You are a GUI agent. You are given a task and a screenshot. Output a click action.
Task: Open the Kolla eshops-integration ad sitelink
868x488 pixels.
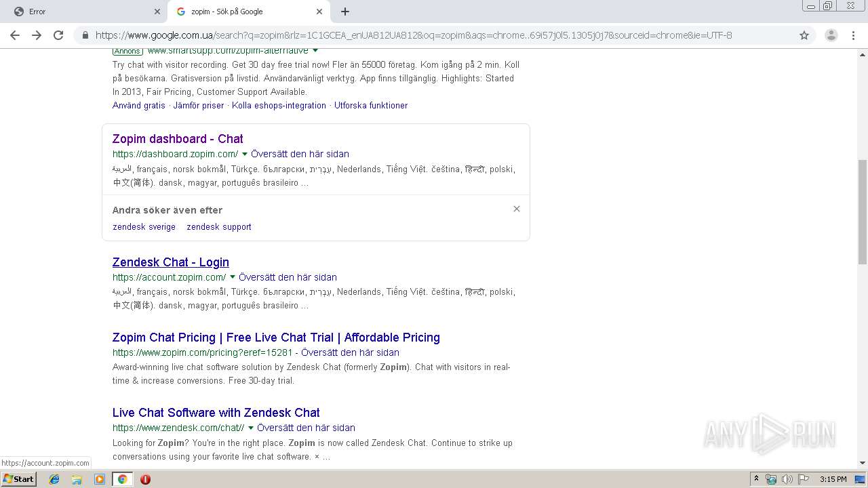coord(279,105)
